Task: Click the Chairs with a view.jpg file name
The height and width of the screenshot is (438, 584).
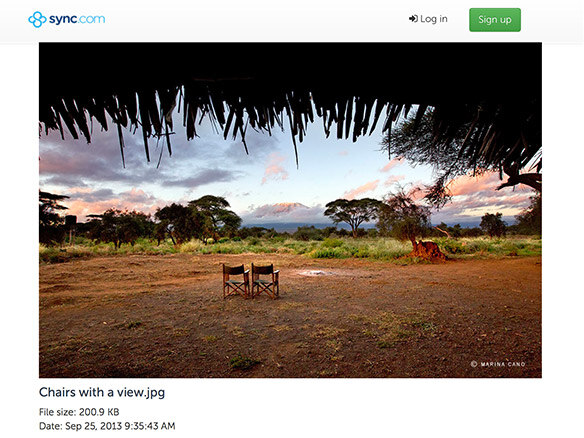Action: [102, 392]
